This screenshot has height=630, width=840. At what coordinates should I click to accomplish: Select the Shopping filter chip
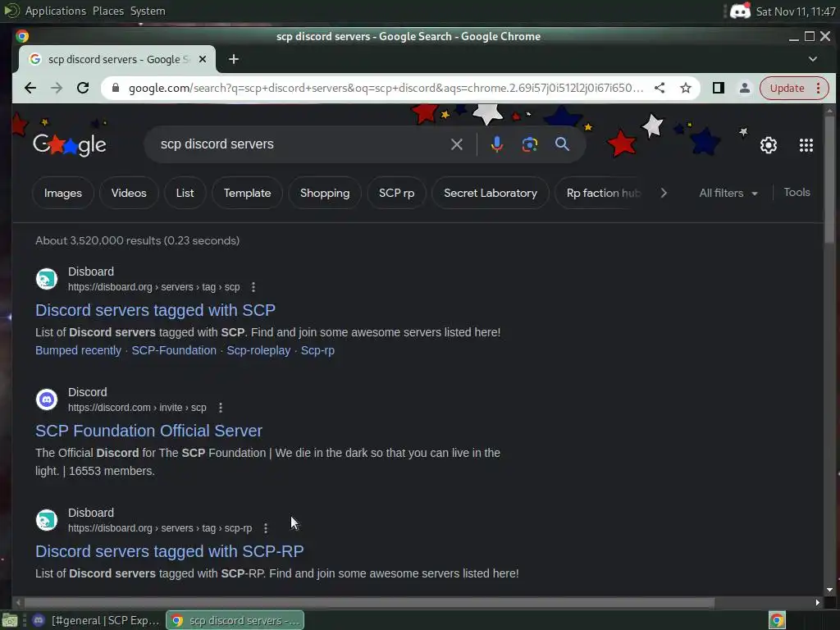point(325,193)
